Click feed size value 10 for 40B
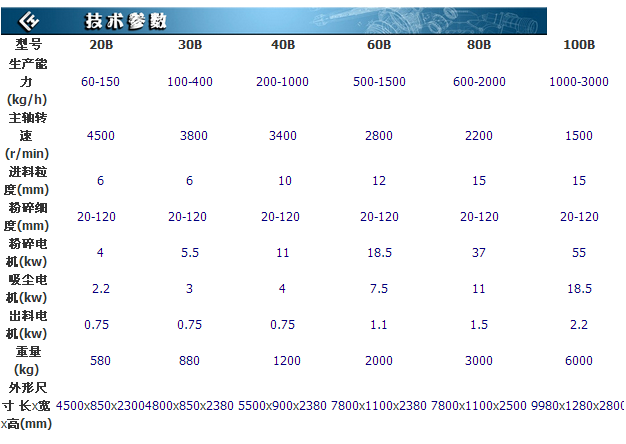The height and width of the screenshot is (444, 626). (285, 181)
